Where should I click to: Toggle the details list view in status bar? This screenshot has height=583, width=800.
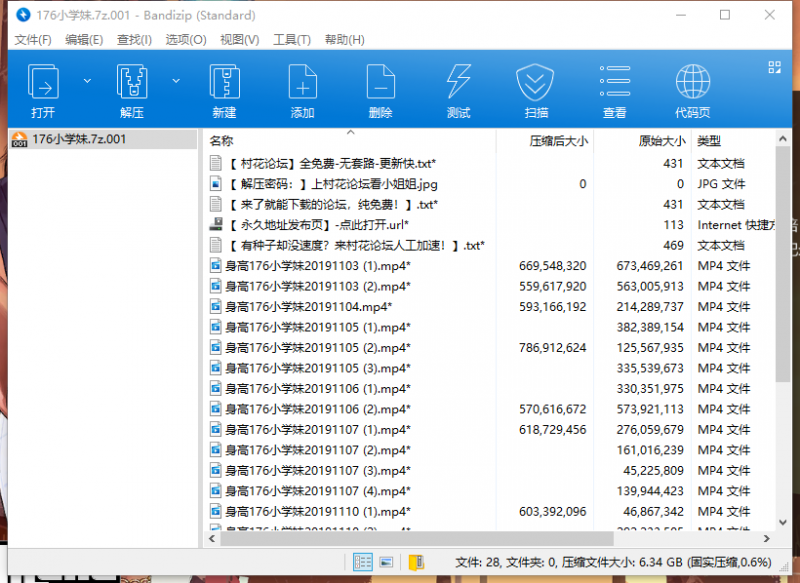click(x=362, y=562)
